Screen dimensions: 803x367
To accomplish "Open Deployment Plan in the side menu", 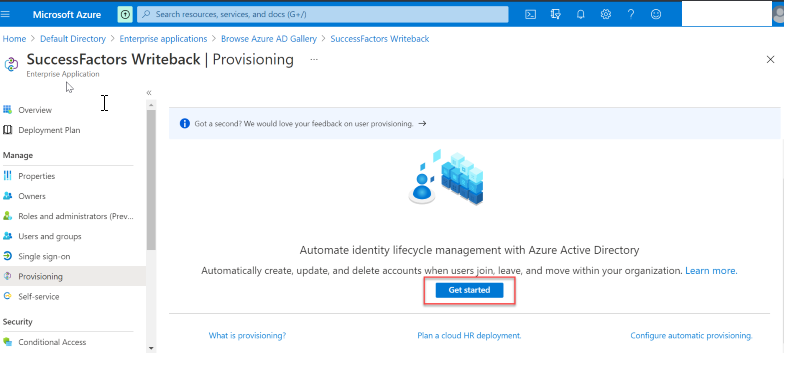I will click(49, 130).
